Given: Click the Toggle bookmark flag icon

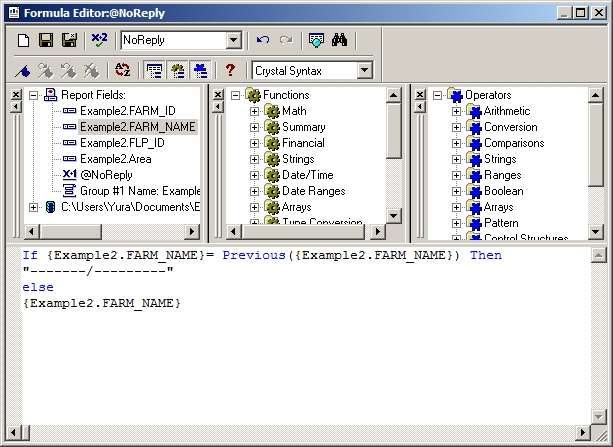Looking at the screenshot, I should [23, 71].
